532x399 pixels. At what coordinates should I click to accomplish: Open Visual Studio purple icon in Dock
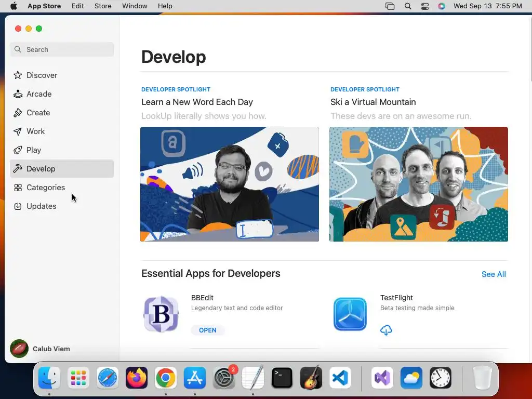pos(382,378)
